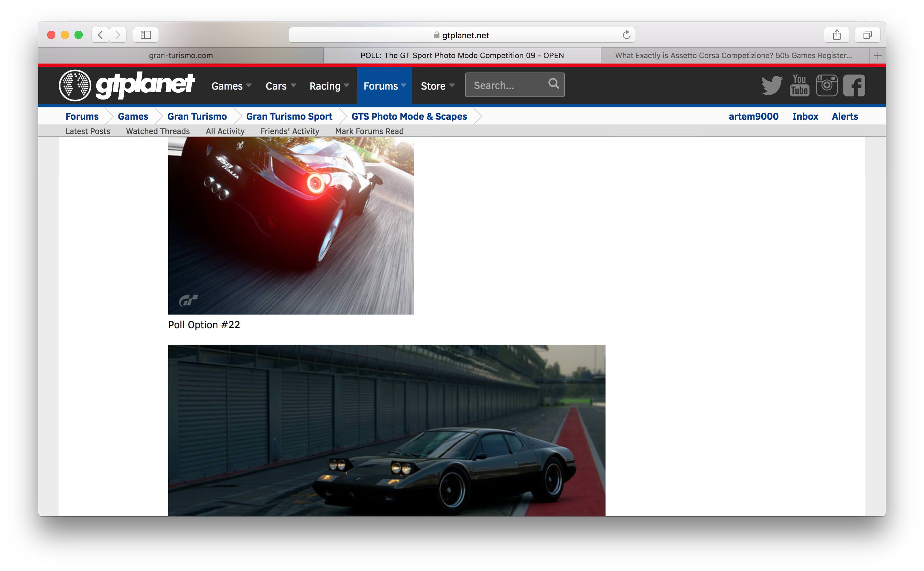The image size is (924, 571).
Task: Switch to the gran-turismo.com tab
Action: pyautogui.click(x=181, y=55)
